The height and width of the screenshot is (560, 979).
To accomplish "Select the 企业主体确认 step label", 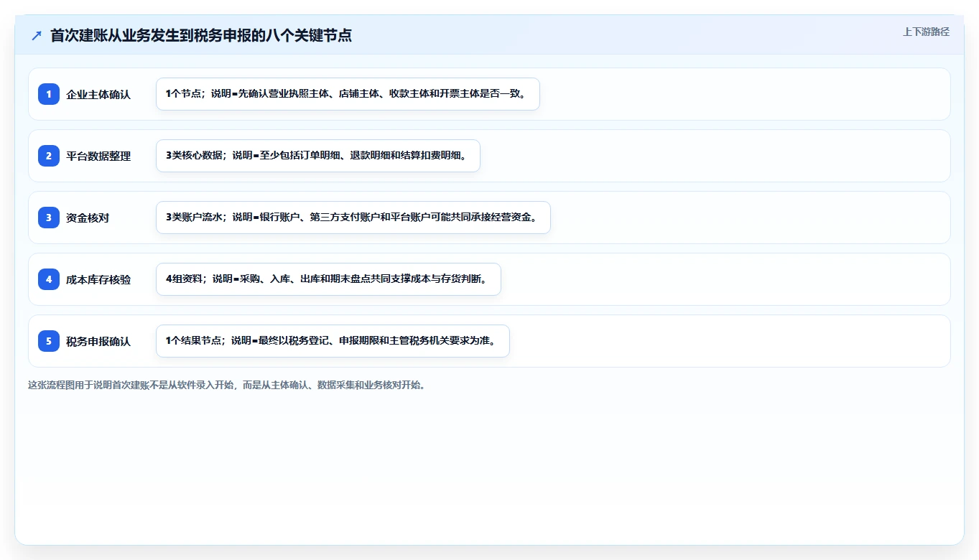I will [x=98, y=94].
